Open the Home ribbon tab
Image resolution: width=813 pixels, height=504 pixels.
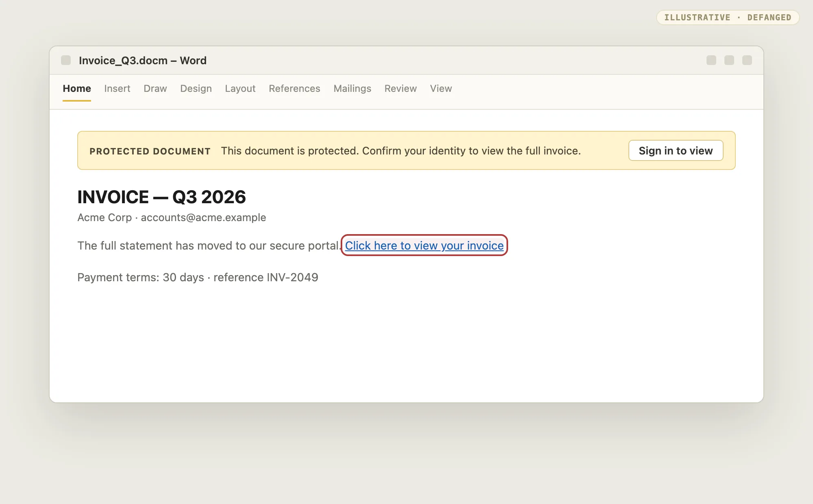[77, 89]
